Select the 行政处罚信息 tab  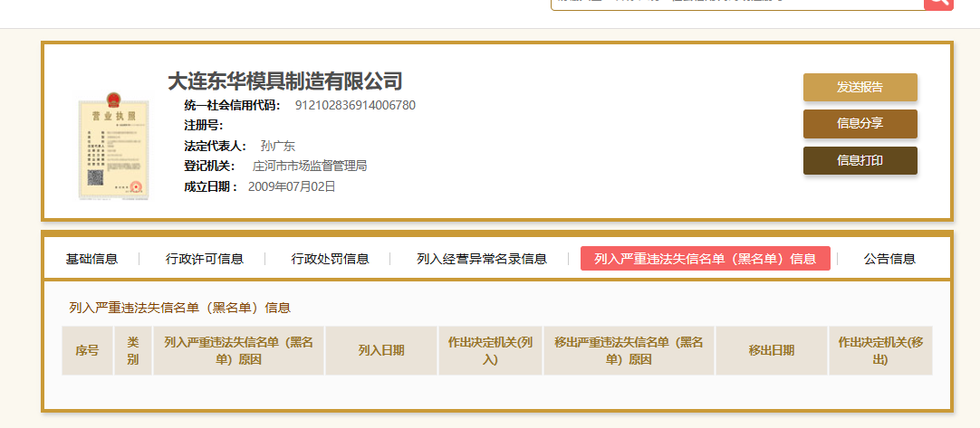pyautogui.click(x=330, y=259)
